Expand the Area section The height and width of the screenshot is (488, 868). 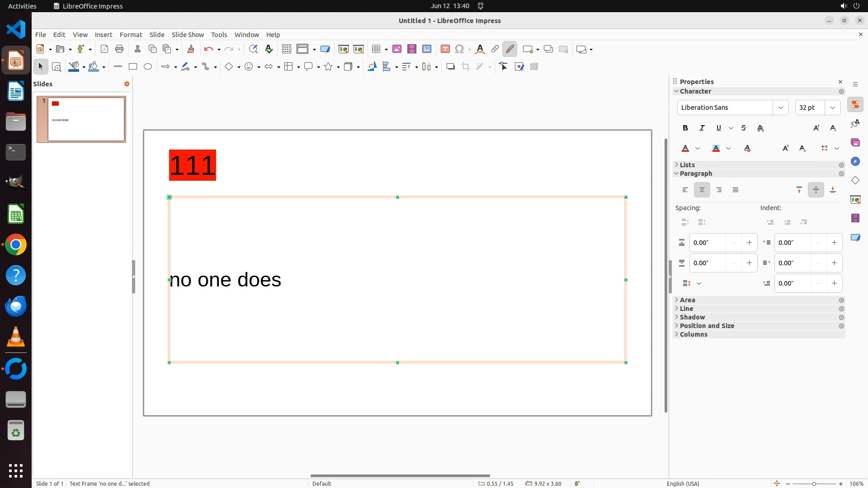click(x=687, y=300)
